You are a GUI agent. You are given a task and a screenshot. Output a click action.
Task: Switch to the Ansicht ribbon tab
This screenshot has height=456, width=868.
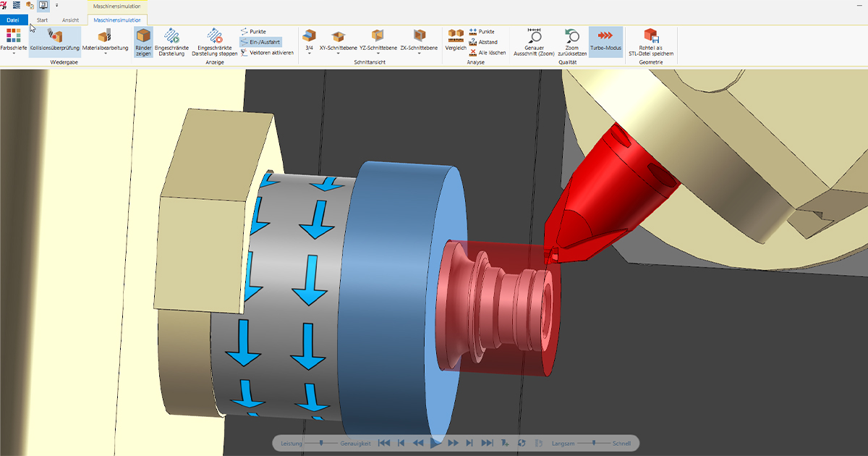[70, 20]
